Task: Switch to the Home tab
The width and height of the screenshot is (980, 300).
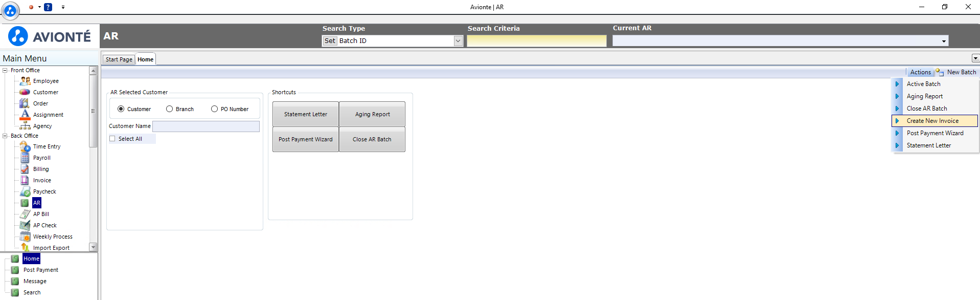Action: click(146, 59)
